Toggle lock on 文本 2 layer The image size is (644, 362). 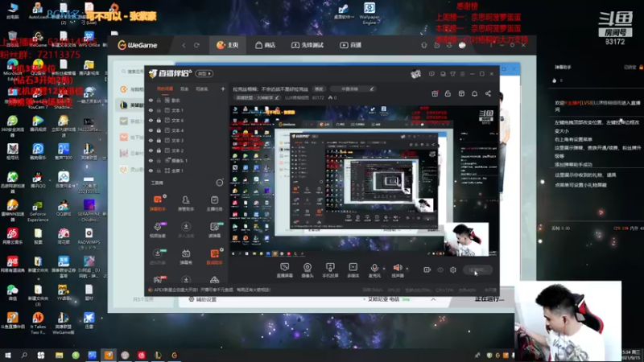click(159, 150)
